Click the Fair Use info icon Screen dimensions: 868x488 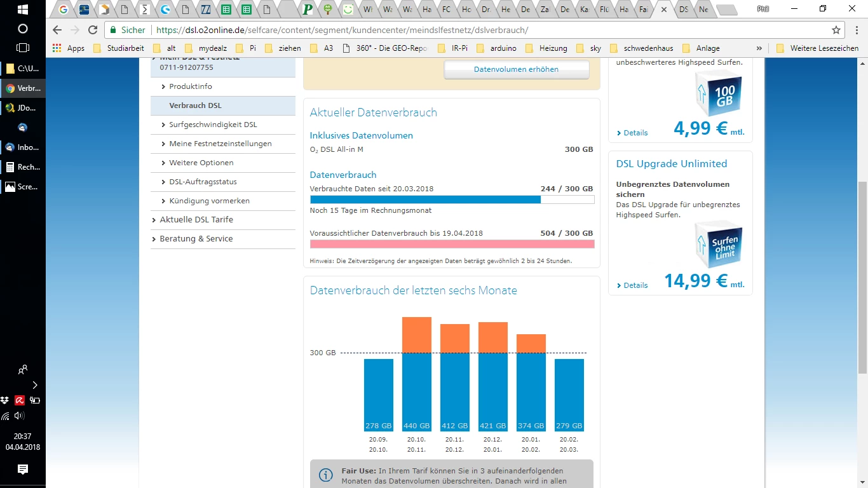(x=325, y=475)
